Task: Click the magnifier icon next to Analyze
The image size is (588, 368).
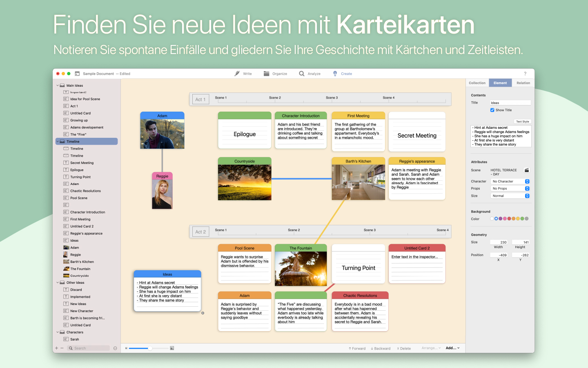Action: (302, 74)
